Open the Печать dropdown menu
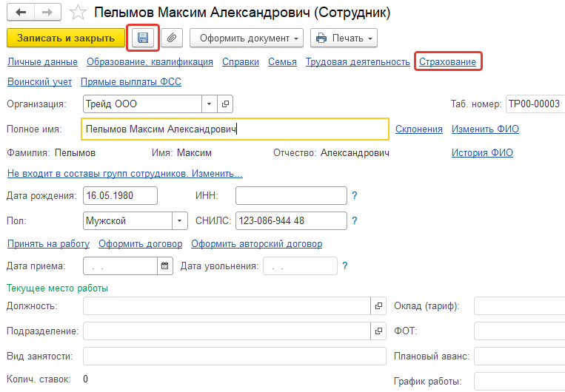Viewport: 565px width, 392px height. click(x=344, y=37)
